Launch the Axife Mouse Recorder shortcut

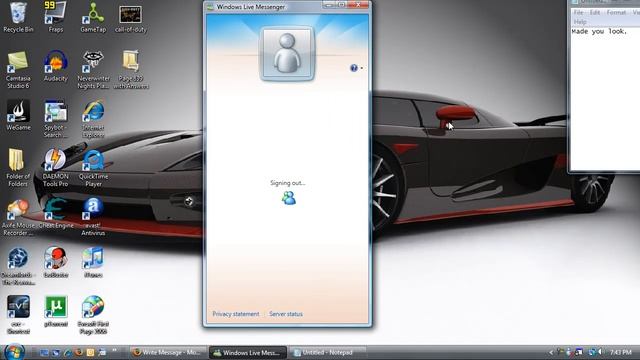click(x=18, y=217)
